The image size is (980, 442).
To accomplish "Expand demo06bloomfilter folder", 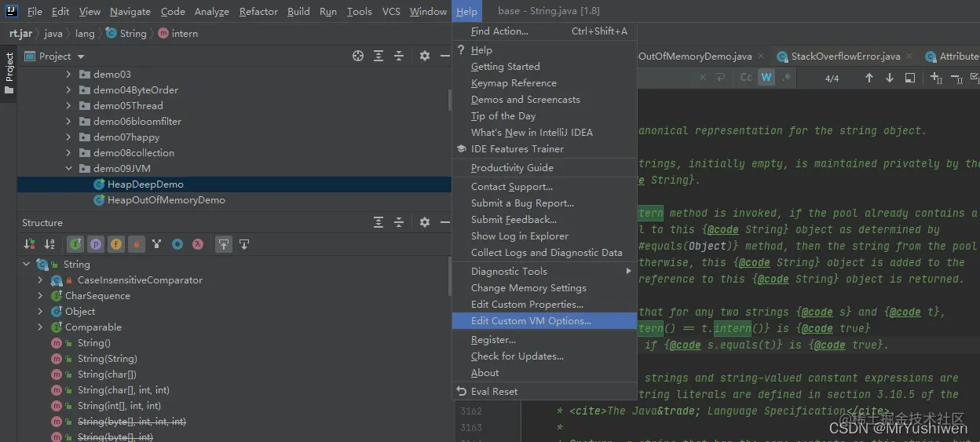I will [68, 122].
